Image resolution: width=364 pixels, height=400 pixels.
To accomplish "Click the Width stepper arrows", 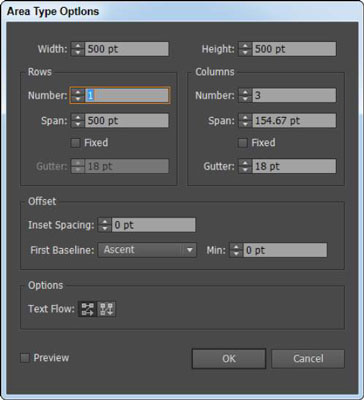I will click(x=78, y=49).
